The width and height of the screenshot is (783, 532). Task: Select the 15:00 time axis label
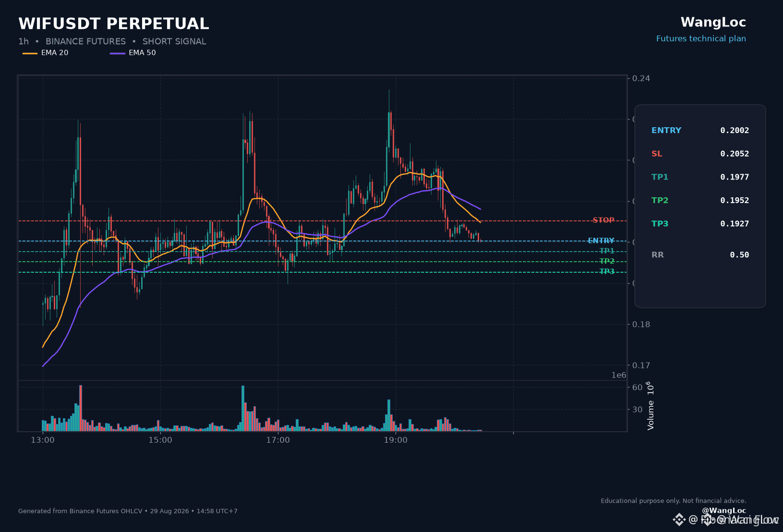(x=160, y=440)
